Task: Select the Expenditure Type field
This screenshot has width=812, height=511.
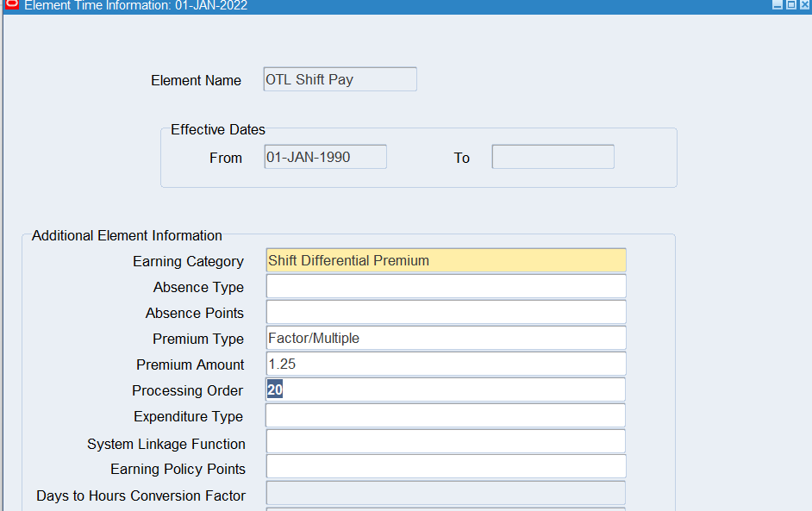Action: 446,415
